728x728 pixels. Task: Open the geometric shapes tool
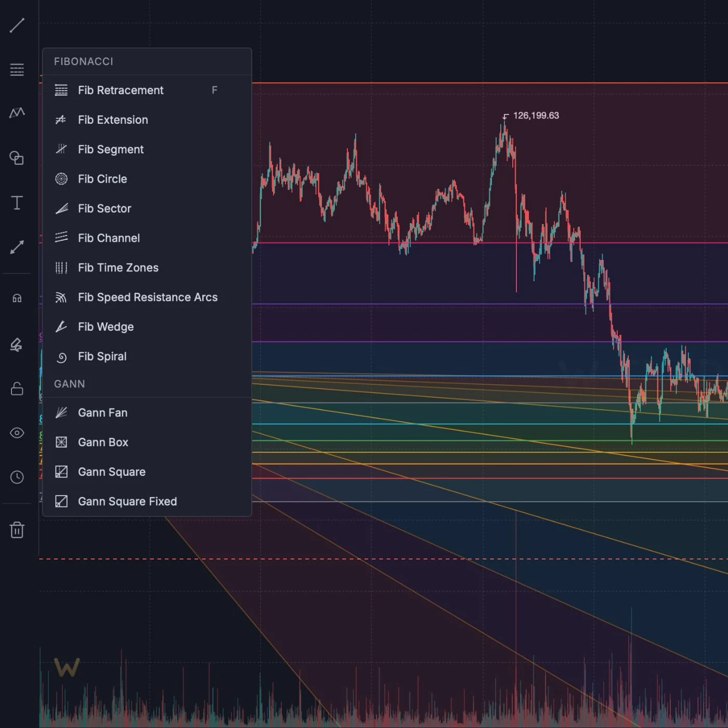pos(17,158)
